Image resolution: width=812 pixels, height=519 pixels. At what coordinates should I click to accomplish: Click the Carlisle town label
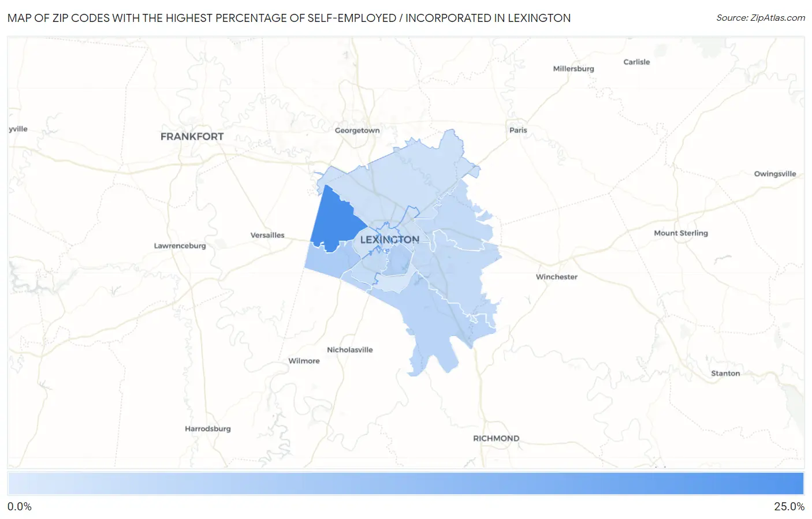pos(636,62)
